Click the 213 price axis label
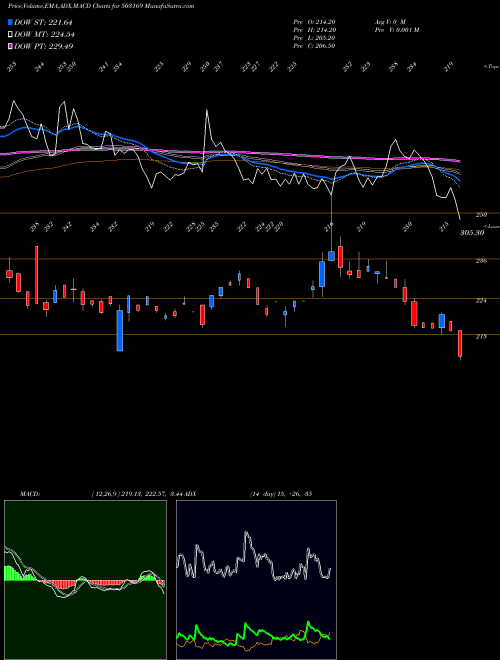Viewport: 500px width, 660px height. [481, 336]
